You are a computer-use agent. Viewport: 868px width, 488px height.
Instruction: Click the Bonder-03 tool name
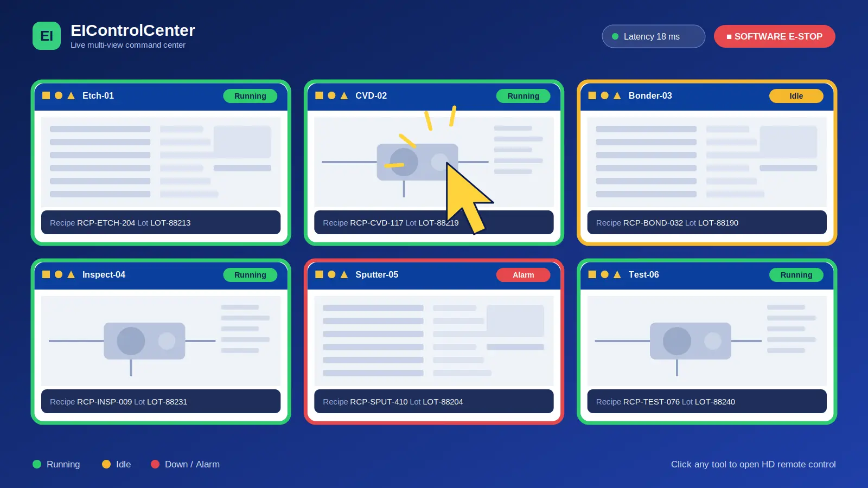pyautogui.click(x=650, y=95)
